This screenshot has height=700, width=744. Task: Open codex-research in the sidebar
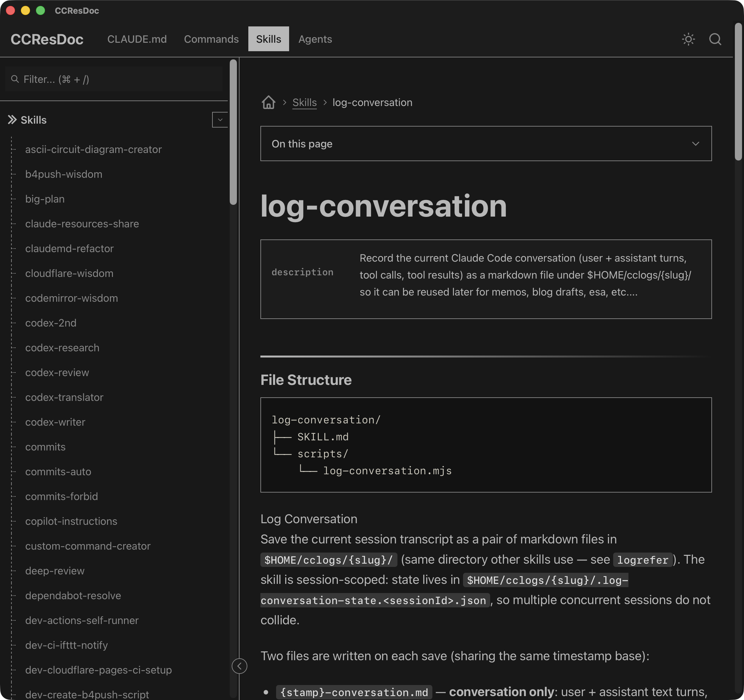[x=62, y=348]
